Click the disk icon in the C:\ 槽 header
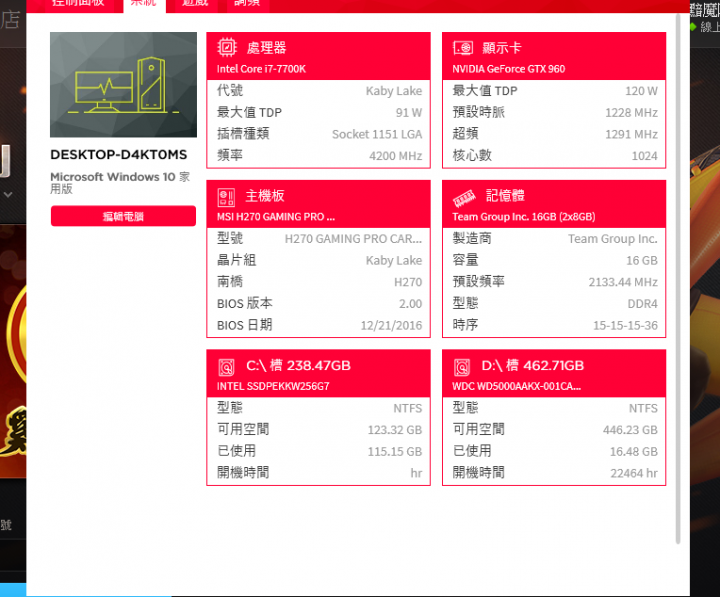Image resolution: width=720 pixels, height=597 pixels. tap(226, 367)
